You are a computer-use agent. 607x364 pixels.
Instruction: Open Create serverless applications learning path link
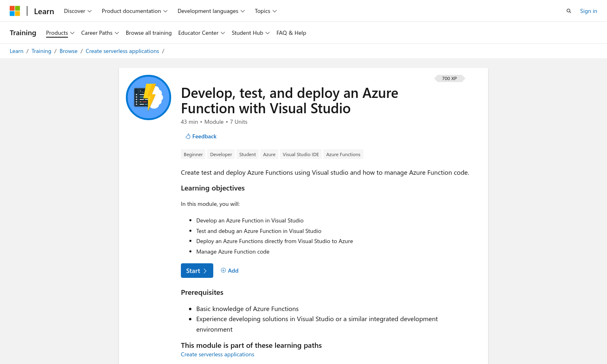click(217, 354)
